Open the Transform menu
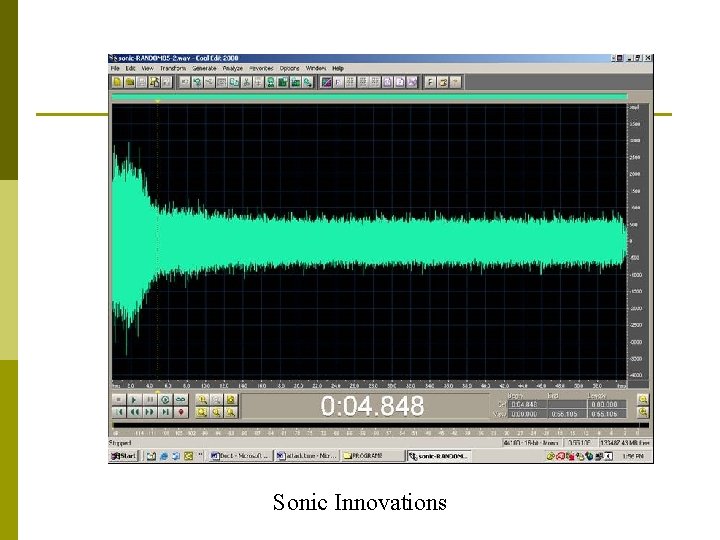The image size is (720, 540). click(173, 68)
